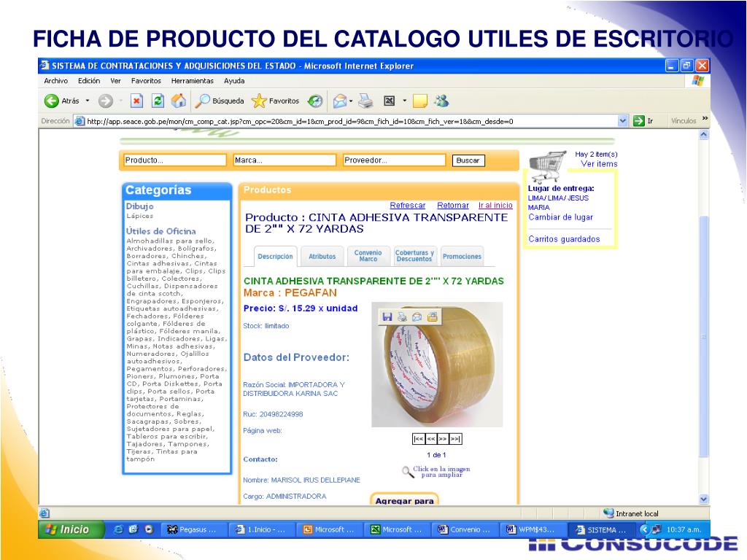Go back with the Atrás button
This screenshot has width=747, height=560.
click(x=62, y=101)
